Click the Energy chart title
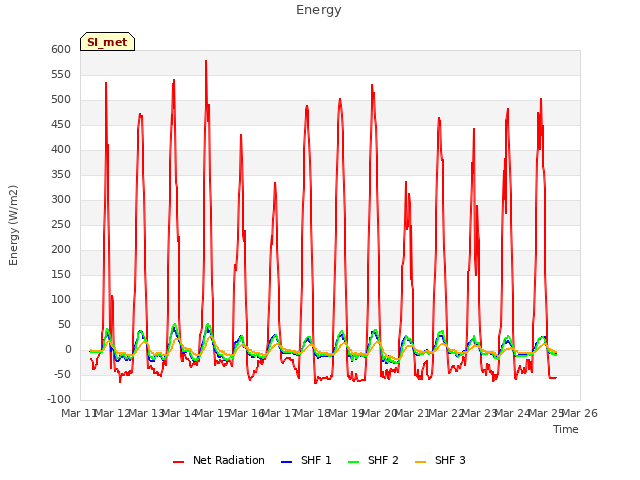This screenshot has width=640, height=480. tap(318, 10)
